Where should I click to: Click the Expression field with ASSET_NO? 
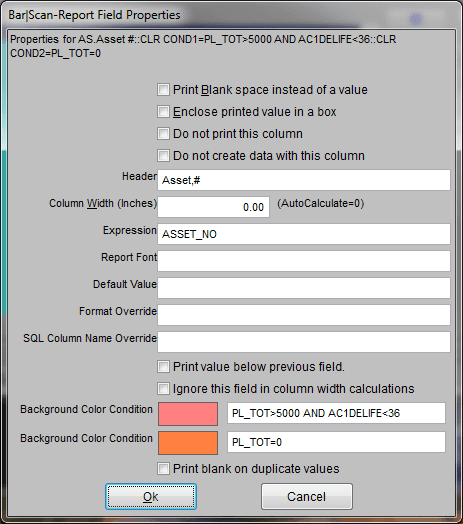(x=304, y=234)
